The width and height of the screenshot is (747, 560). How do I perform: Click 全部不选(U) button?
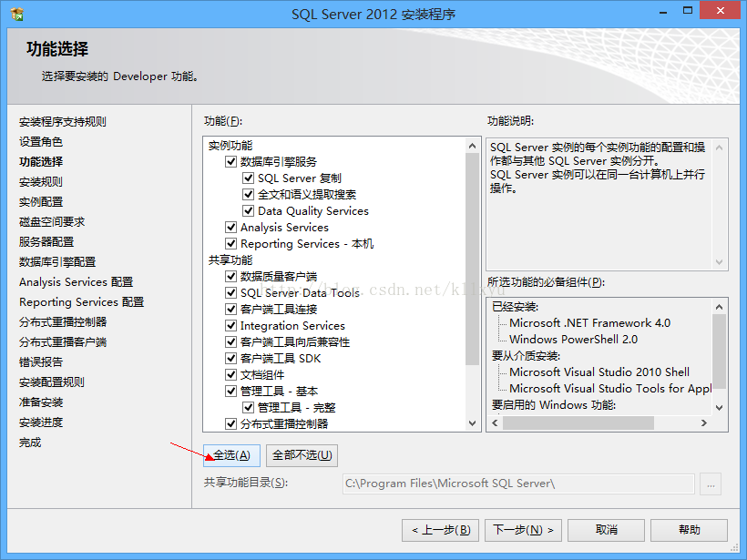tap(302, 455)
